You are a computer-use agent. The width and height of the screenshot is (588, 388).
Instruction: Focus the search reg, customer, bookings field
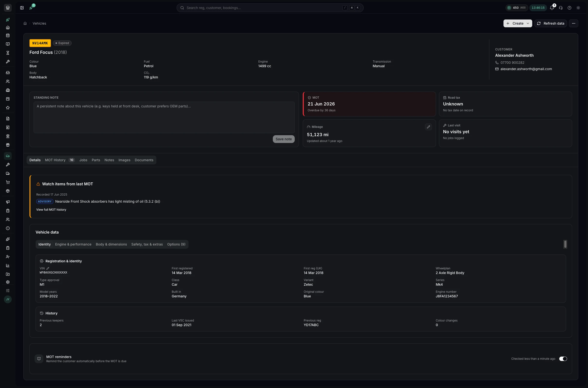point(270,8)
